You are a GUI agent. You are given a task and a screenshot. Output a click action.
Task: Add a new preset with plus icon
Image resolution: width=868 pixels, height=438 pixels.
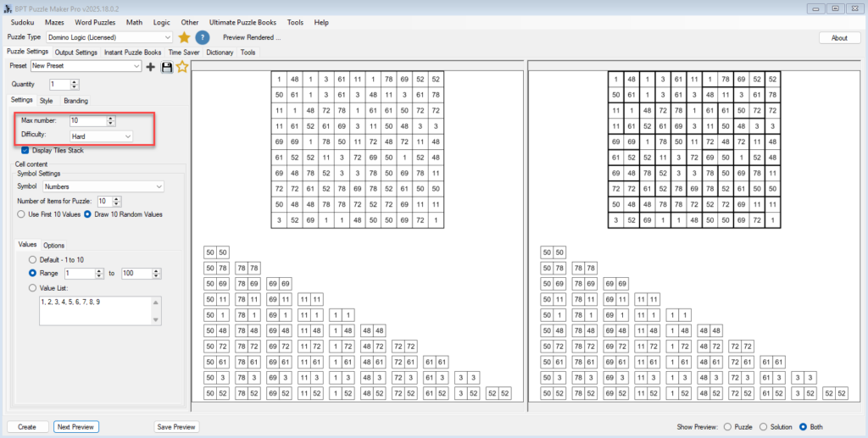pyautogui.click(x=151, y=67)
